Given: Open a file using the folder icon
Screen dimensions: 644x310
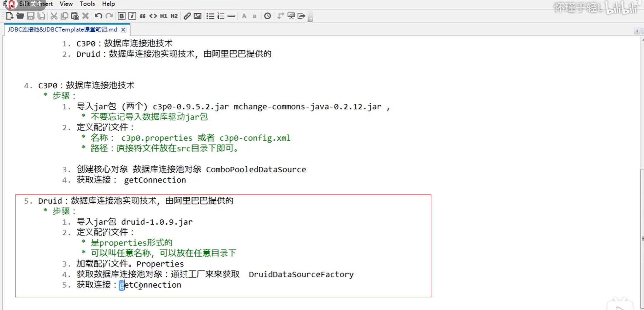Looking at the screenshot, I should 20,16.
